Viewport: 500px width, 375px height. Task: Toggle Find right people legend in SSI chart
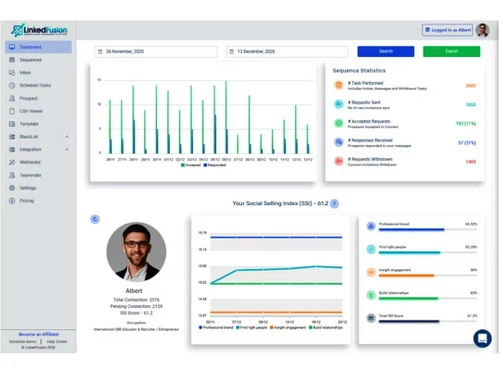coord(252,328)
